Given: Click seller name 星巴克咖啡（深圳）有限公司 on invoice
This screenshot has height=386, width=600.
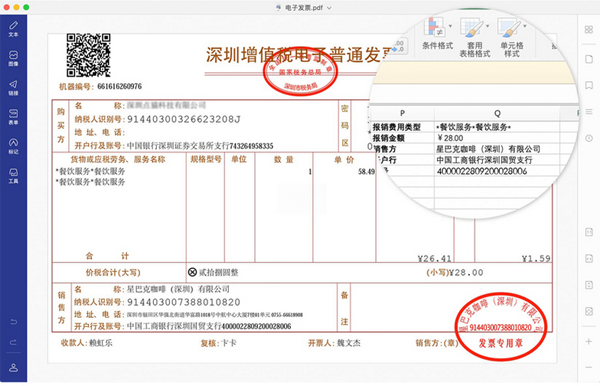Looking at the screenshot, I should tap(178, 289).
